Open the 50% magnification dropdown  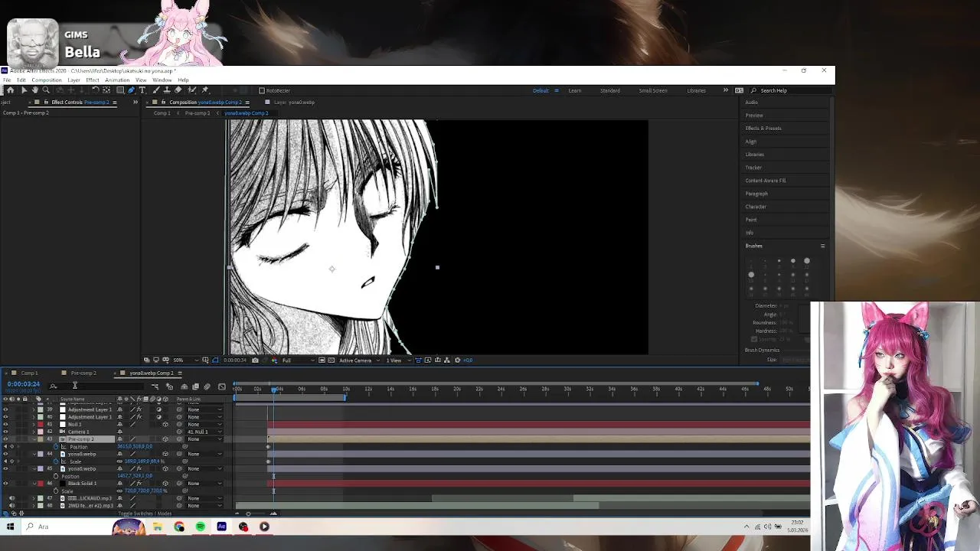click(185, 360)
